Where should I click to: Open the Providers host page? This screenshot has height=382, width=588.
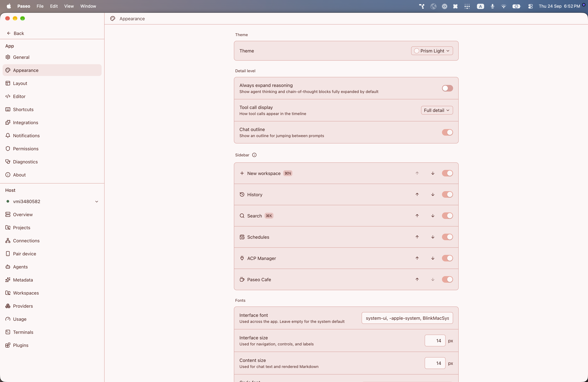pos(52,306)
